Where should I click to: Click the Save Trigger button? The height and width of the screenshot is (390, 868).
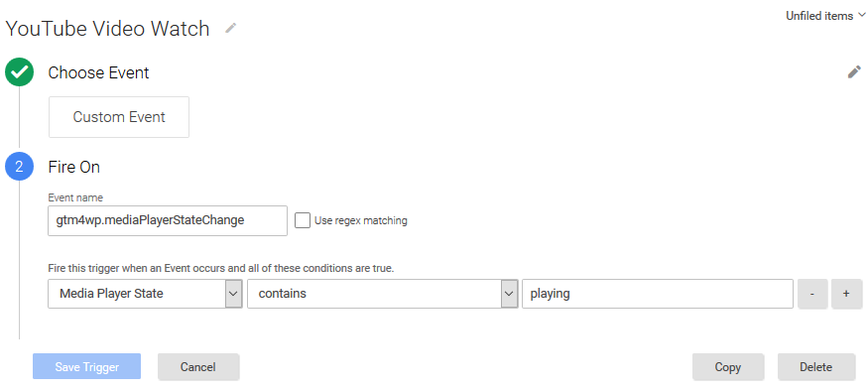tap(87, 367)
